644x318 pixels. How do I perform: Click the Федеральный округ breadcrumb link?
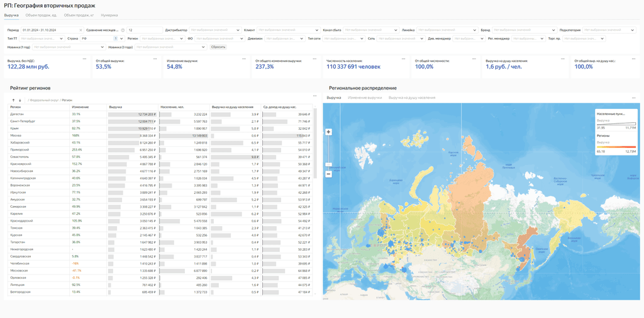[44, 100]
